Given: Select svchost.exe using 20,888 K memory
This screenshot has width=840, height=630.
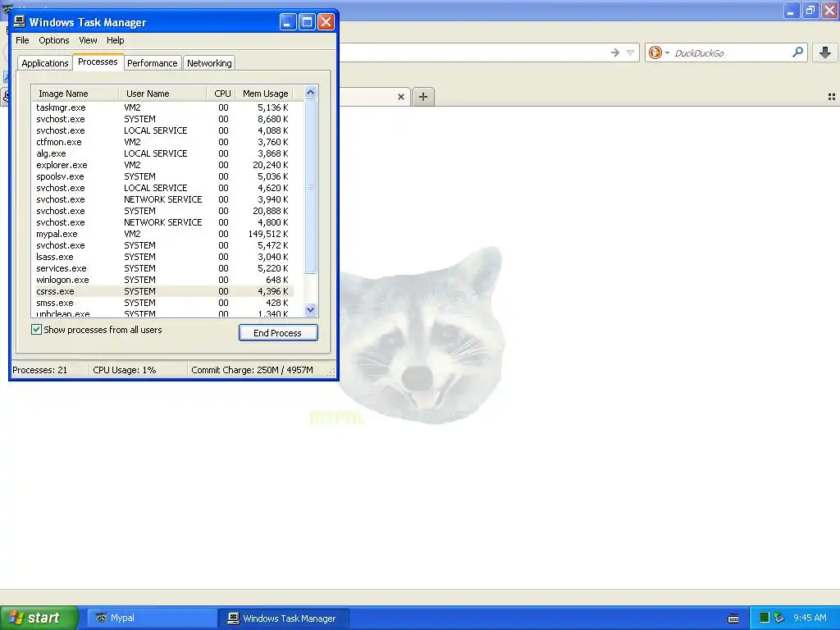Looking at the screenshot, I should 162,211.
